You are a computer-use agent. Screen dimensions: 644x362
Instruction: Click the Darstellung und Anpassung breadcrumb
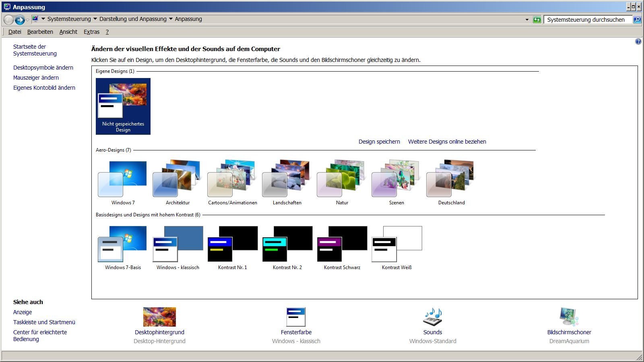pyautogui.click(x=133, y=19)
